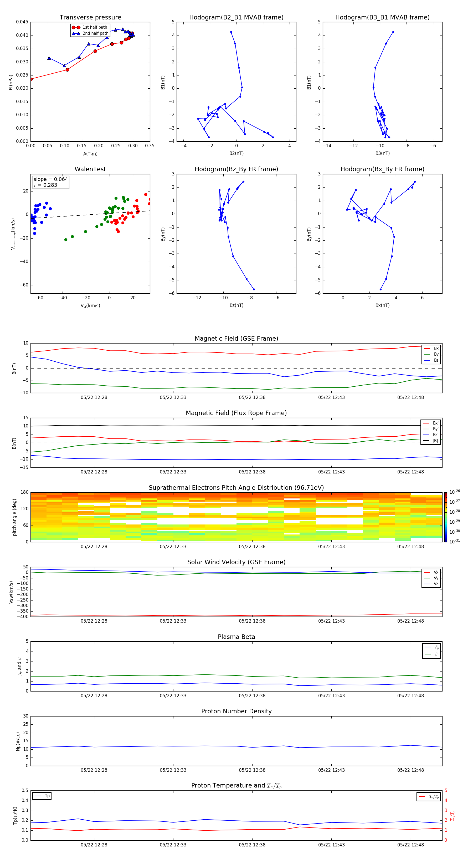Click the "Np(#/cc)" y-axis label
The height and width of the screenshot is (868, 473).
pyautogui.click(x=18, y=741)
